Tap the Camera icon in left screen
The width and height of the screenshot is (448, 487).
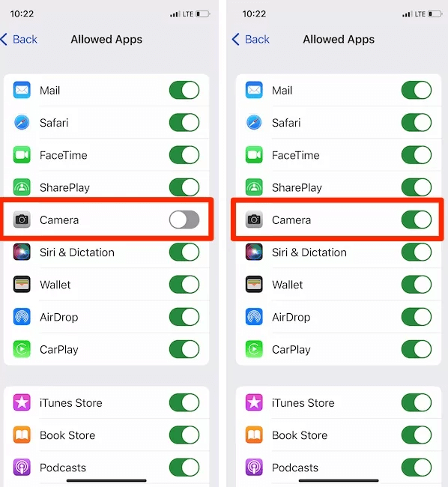coord(22,220)
